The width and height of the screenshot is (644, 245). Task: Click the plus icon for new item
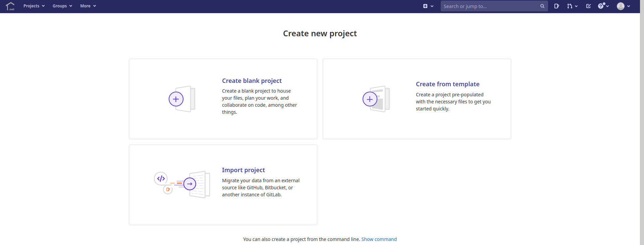(425, 6)
